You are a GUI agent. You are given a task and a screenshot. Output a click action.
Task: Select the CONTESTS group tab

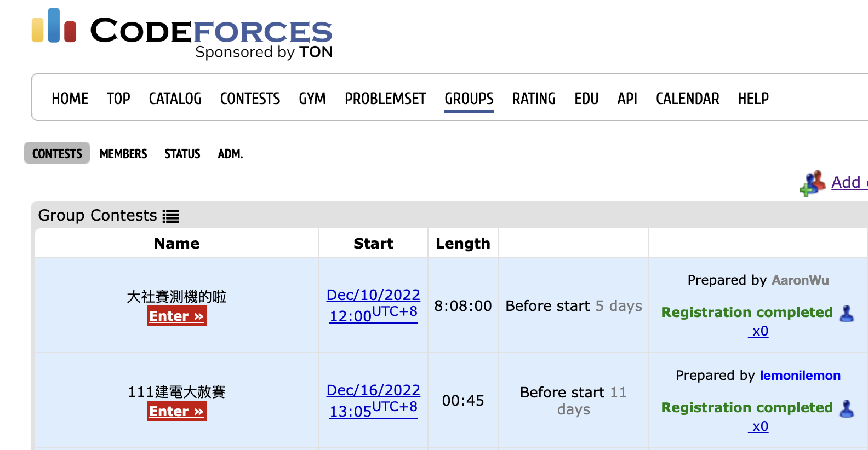pyautogui.click(x=57, y=153)
